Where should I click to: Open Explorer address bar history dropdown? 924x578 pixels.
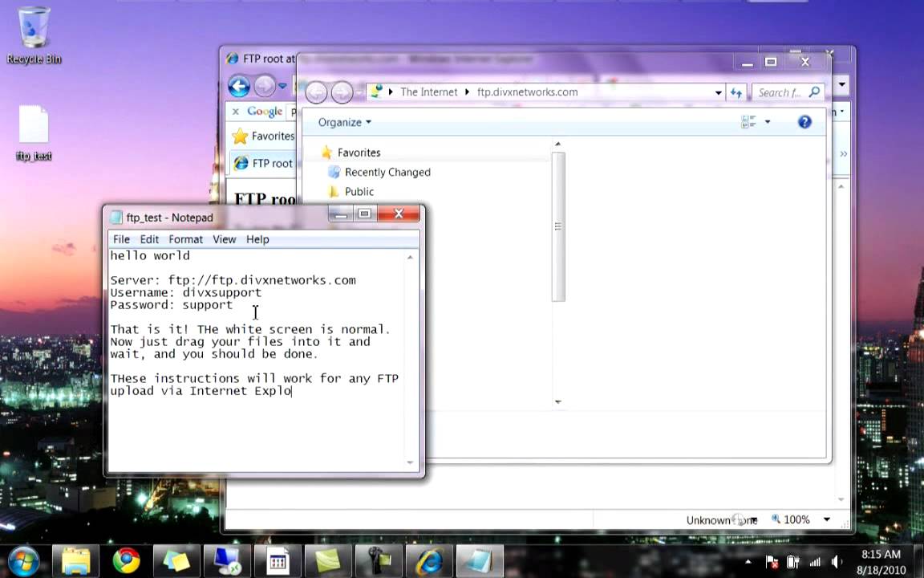tap(719, 92)
